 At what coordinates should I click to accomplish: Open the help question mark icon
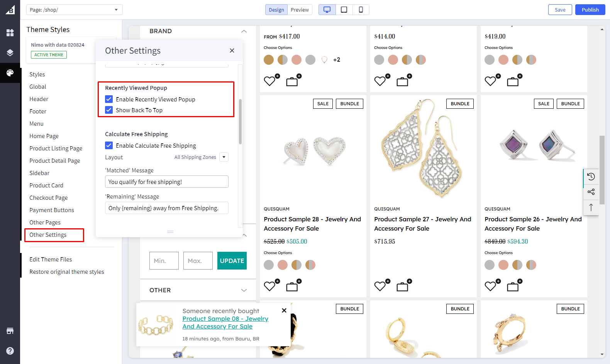coord(10,351)
